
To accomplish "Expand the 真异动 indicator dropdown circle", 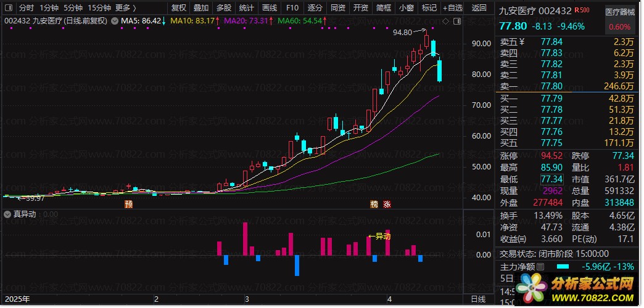I will (7, 214).
